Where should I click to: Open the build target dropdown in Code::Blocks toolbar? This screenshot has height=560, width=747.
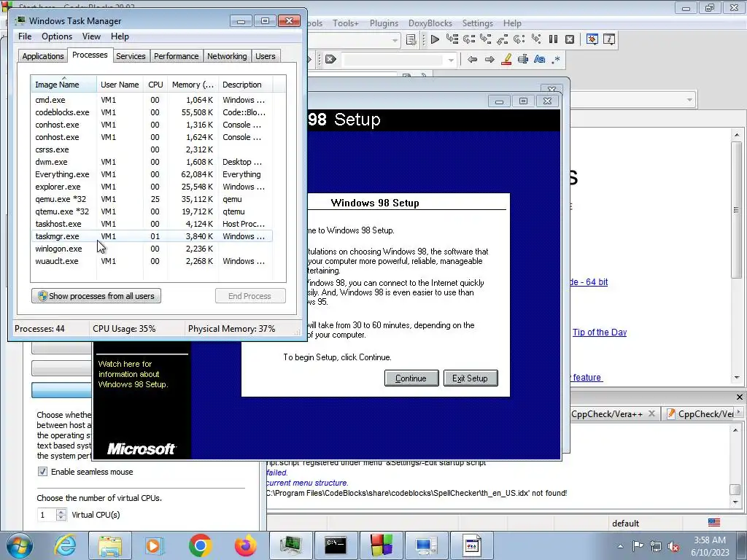pos(395,41)
